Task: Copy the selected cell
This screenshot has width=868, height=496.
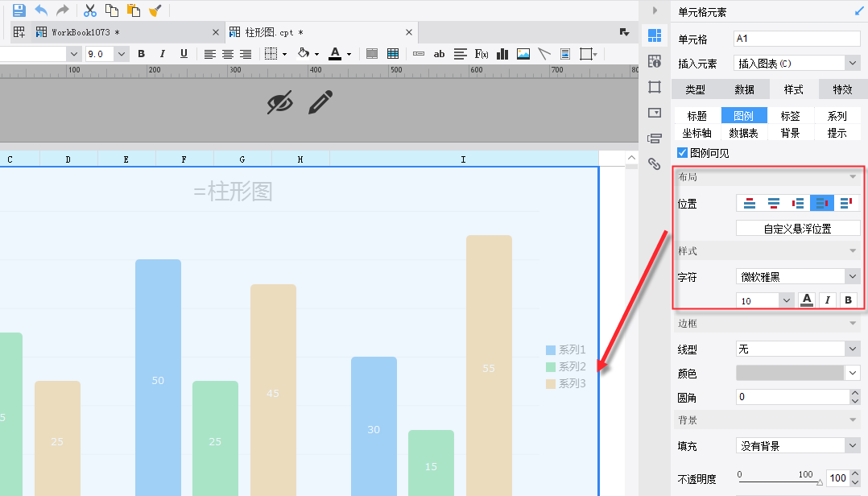Action: click(112, 10)
